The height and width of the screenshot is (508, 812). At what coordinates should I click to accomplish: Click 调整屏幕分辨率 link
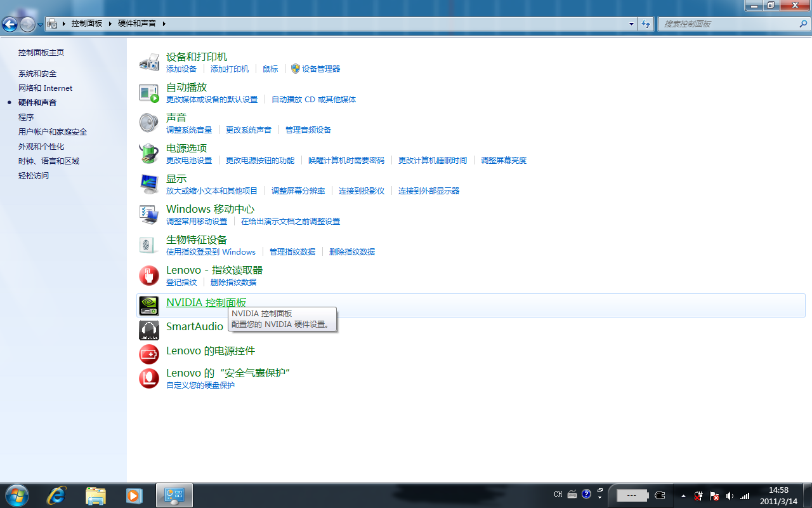pos(298,191)
